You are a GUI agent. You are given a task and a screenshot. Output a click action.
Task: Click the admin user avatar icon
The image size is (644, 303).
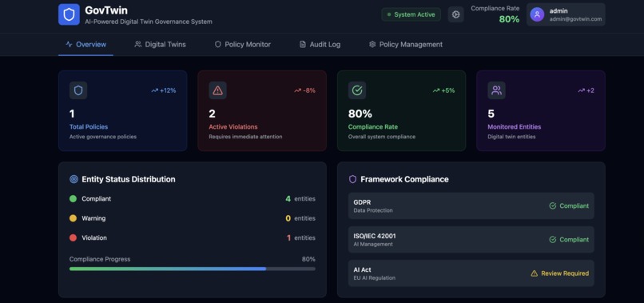click(537, 14)
